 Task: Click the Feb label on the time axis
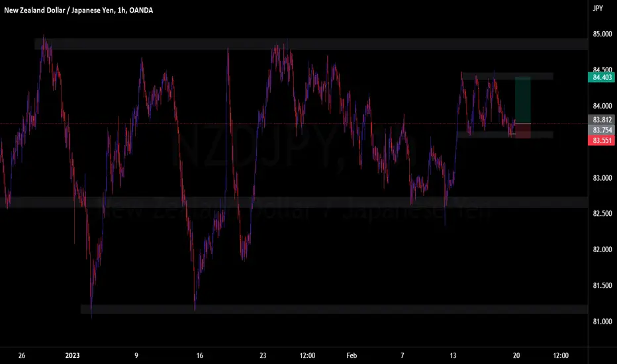(352, 356)
